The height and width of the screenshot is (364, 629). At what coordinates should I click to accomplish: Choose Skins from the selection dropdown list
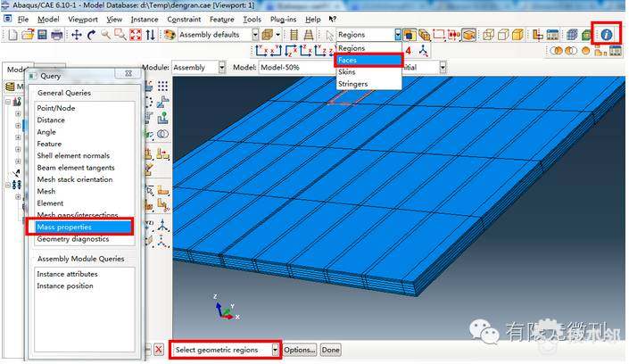pos(347,72)
